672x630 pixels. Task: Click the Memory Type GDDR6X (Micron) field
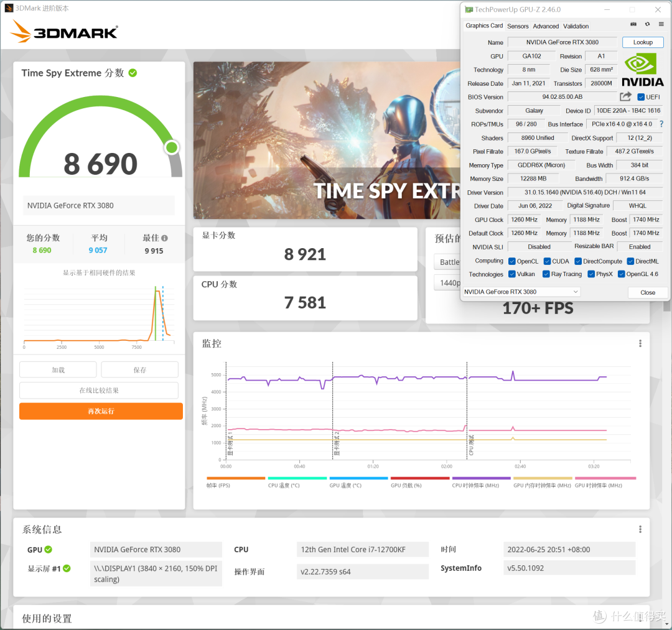coord(541,165)
